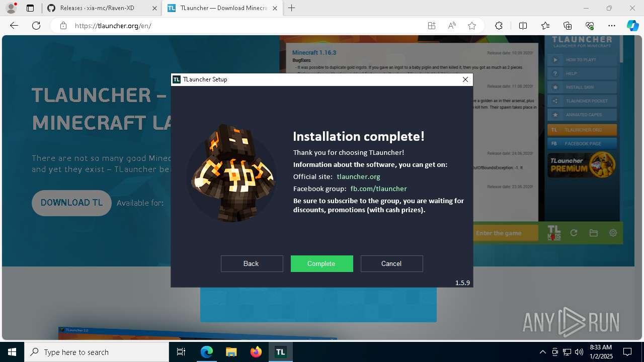
Task: Click the ANIMATED CAPES sidebar item
Action: point(582,115)
